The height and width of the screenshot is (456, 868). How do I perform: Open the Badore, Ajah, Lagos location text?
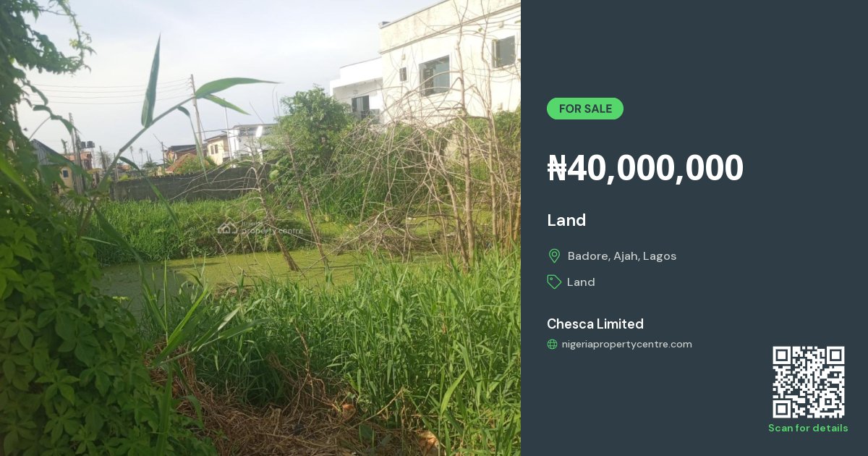tap(622, 256)
